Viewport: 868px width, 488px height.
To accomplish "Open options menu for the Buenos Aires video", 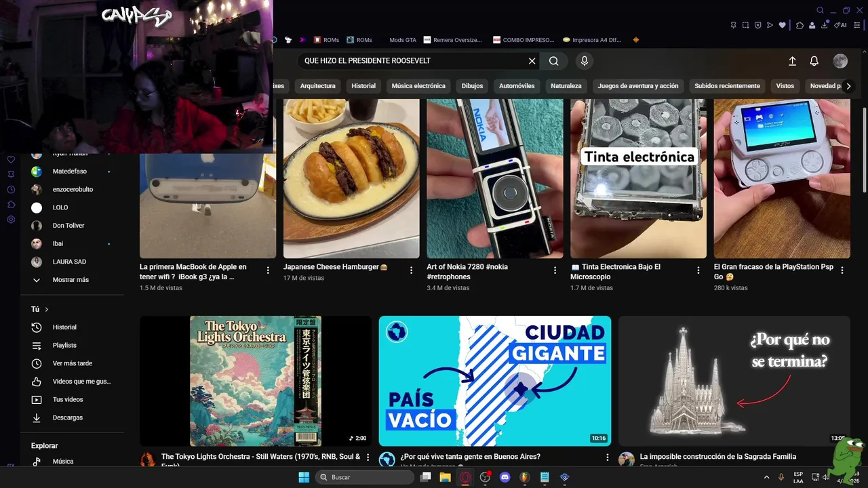I will pyautogui.click(x=607, y=457).
